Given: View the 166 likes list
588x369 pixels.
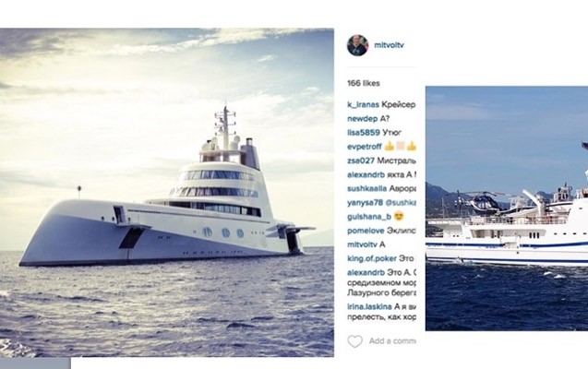Looking at the screenshot, I should (363, 83).
